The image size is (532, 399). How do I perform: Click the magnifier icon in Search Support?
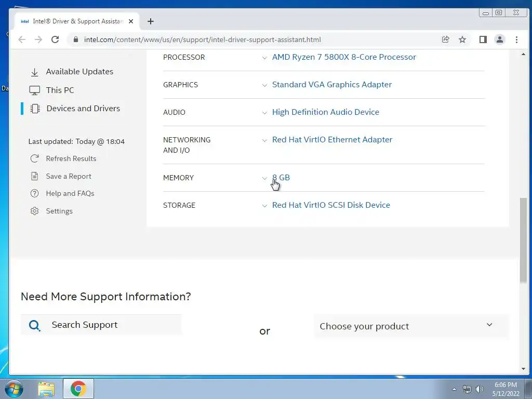pyautogui.click(x=35, y=325)
